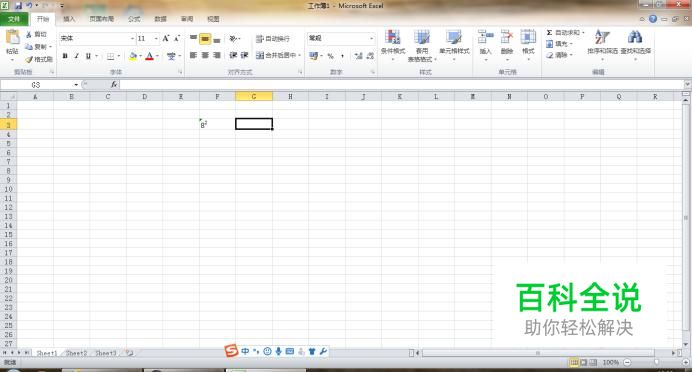
Task: Select the Format Painter (格式刷) brush
Action: tap(29, 59)
